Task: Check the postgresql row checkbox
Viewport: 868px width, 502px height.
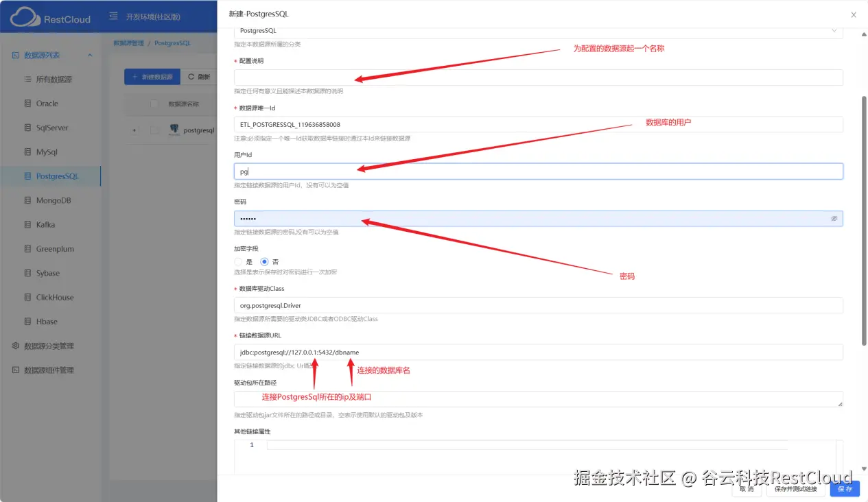Action: (154, 130)
